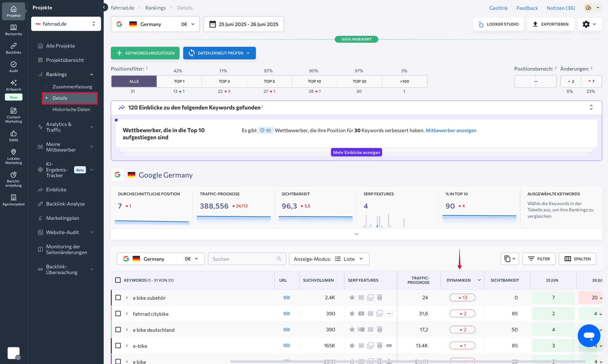Open the Germany DE dropdown above the table
The image size is (608, 364).
coord(161,259)
